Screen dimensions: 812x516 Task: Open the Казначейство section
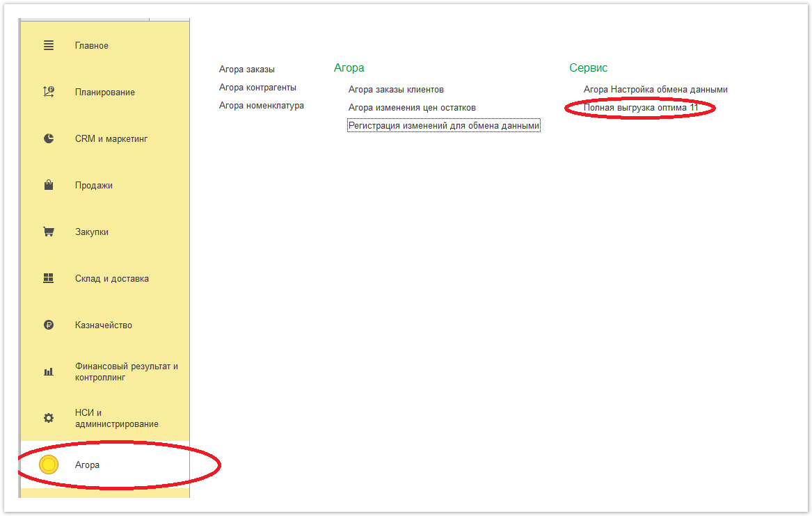point(104,325)
